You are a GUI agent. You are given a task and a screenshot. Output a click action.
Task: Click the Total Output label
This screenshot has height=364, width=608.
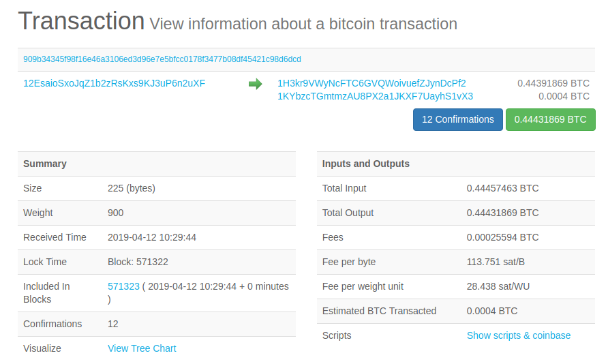348,213
